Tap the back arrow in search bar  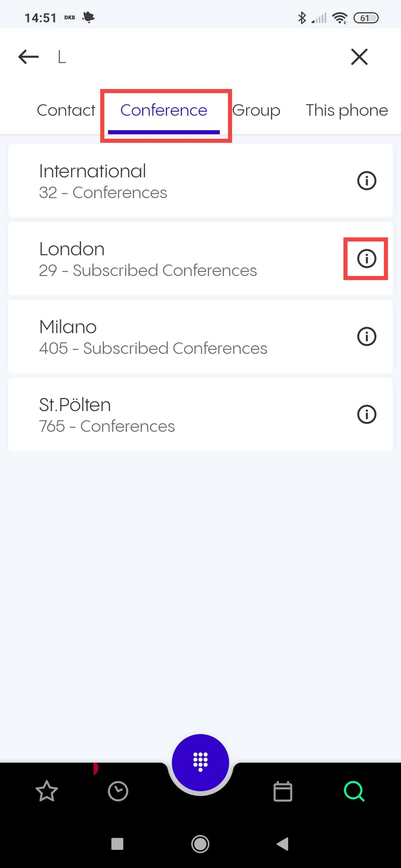[x=28, y=57]
